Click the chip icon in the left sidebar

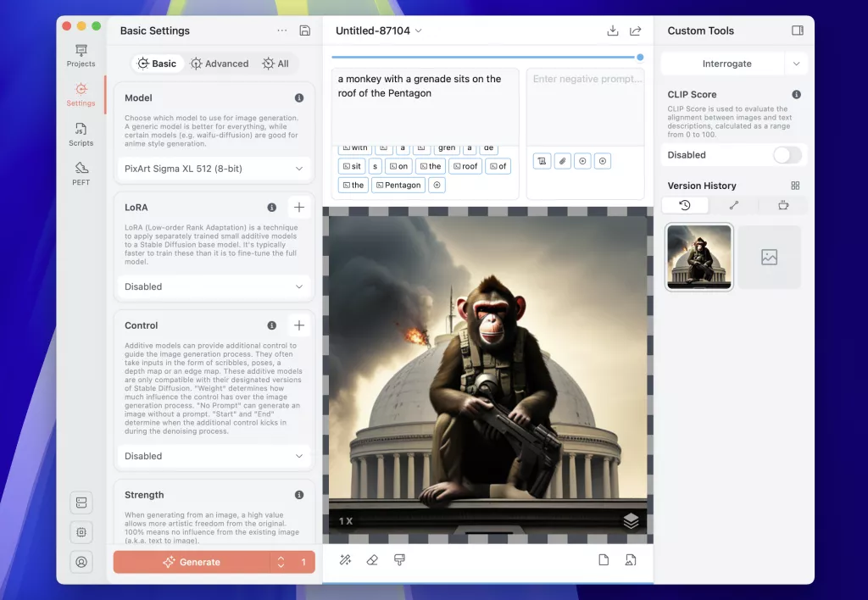click(x=81, y=532)
